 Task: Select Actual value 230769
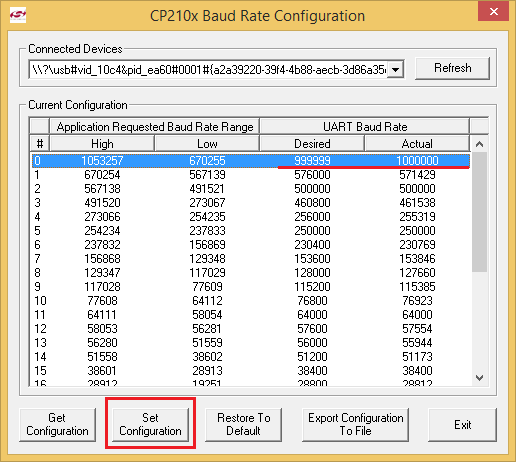(417, 245)
